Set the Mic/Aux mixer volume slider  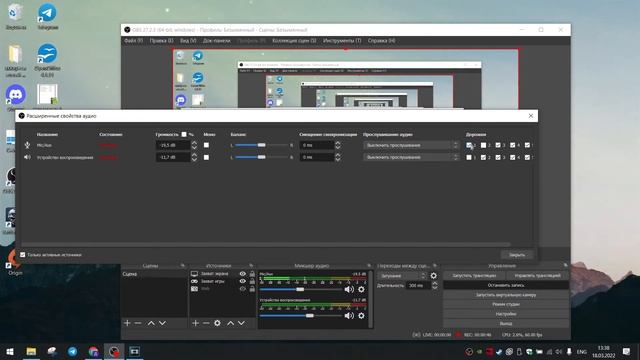[300, 289]
